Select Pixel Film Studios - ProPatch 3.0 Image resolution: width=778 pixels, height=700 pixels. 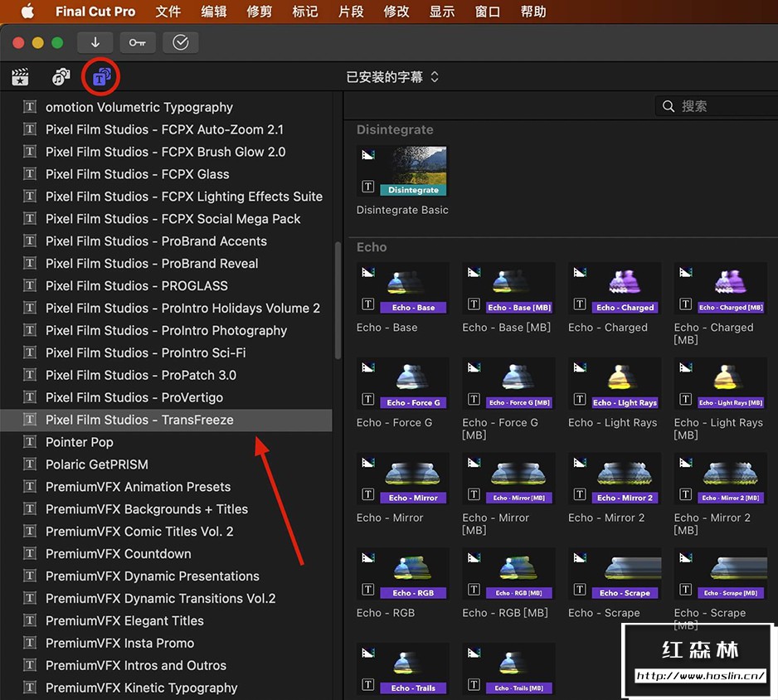point(166,375)
